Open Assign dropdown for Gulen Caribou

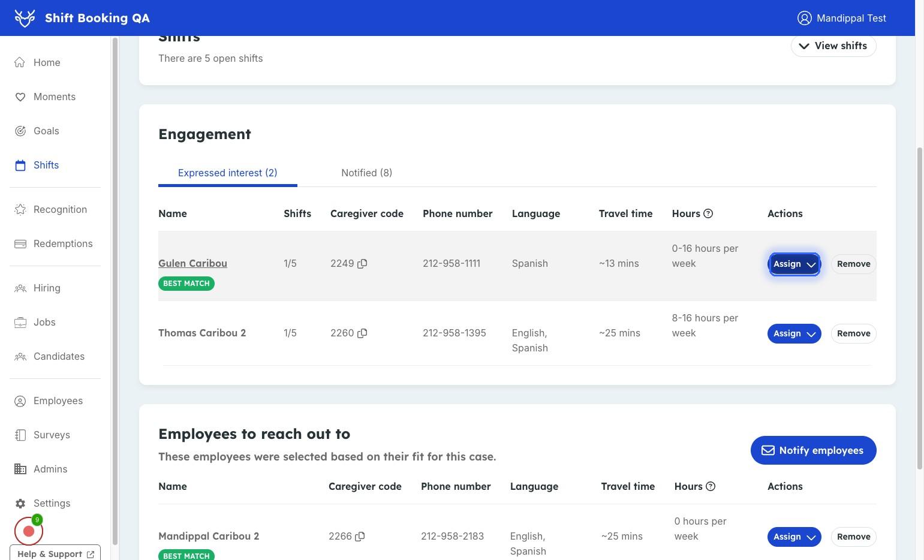pos(794,264)
